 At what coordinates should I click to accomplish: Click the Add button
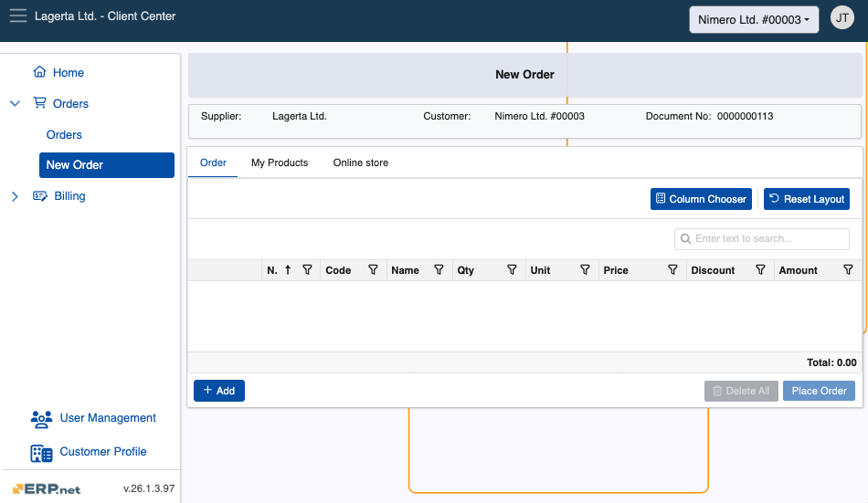(219, 391)
